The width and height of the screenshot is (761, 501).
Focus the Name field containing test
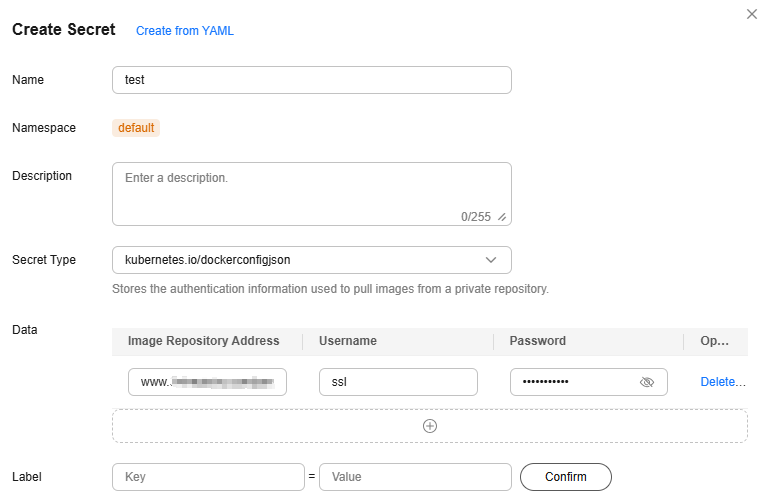312,80
